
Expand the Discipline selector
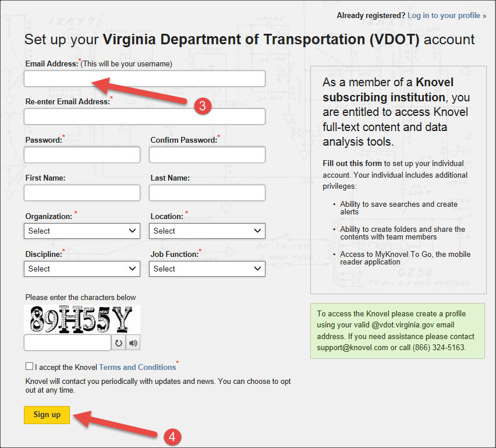click(82, 269)
